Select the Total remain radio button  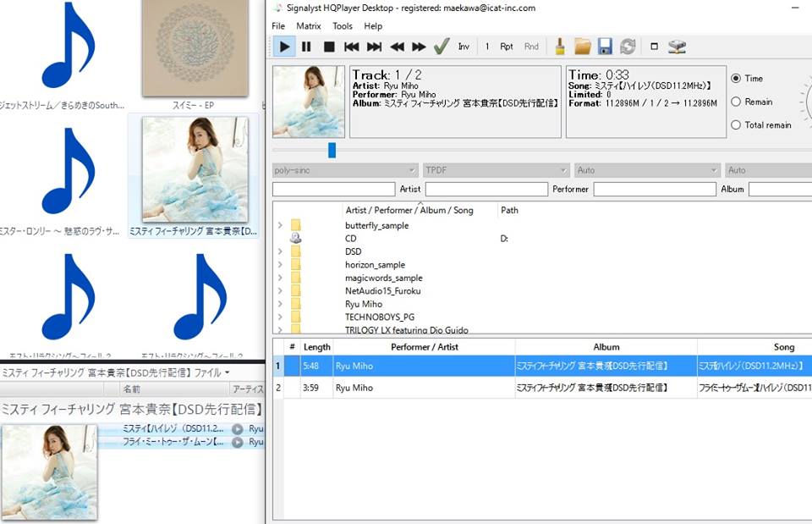(x=736, y=125)
